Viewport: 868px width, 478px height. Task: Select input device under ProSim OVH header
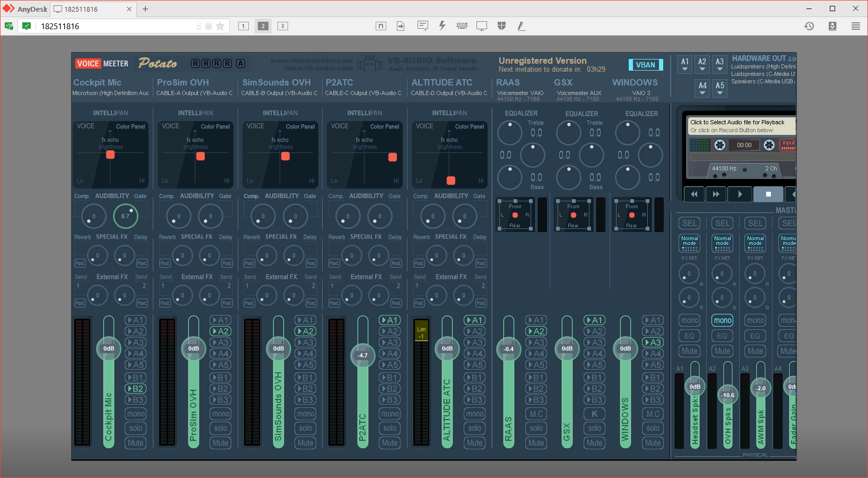[x=194, y=93]
